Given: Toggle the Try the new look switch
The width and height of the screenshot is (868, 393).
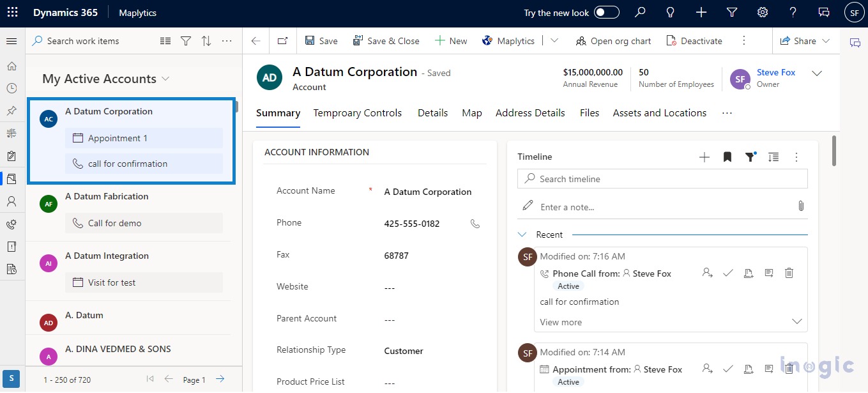Looking at the screenshot, I should coord(606,12).
